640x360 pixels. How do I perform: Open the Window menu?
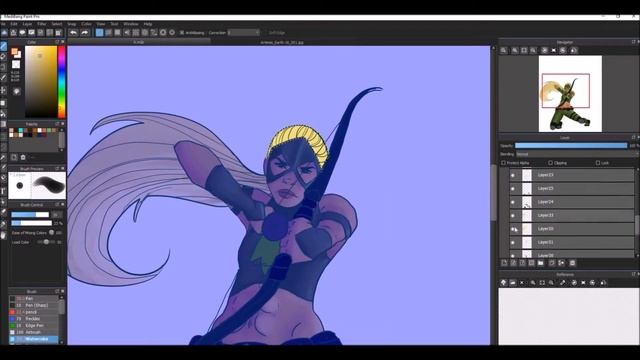[x=131, y=24]
